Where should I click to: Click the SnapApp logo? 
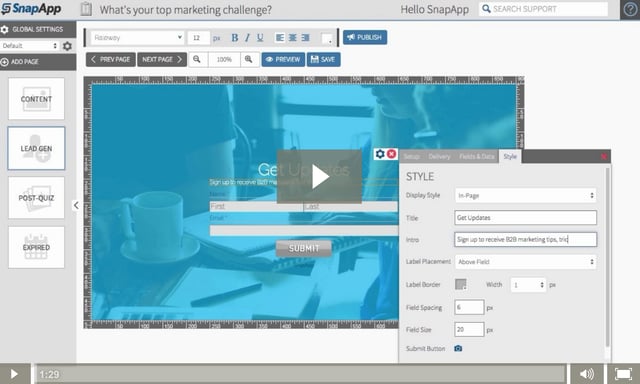[31, 9]
